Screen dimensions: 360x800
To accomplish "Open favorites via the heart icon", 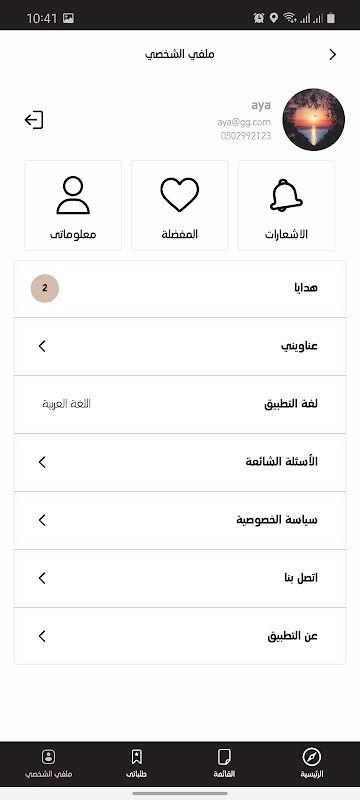I will coord(179,194).
